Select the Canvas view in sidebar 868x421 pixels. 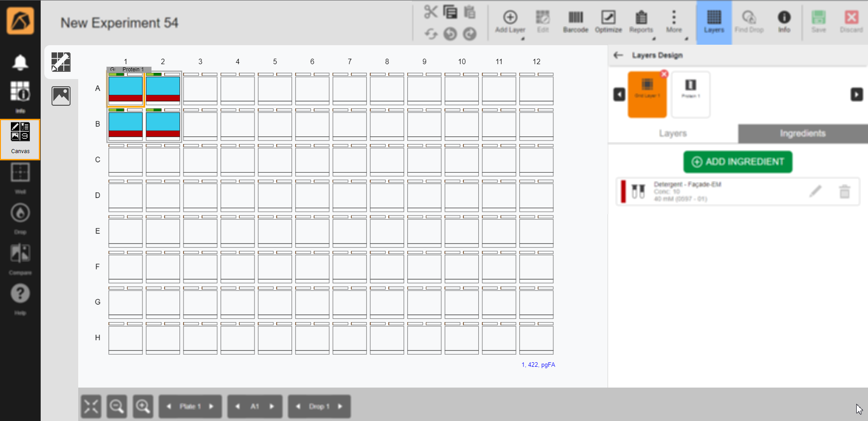[x=20, y=139]
